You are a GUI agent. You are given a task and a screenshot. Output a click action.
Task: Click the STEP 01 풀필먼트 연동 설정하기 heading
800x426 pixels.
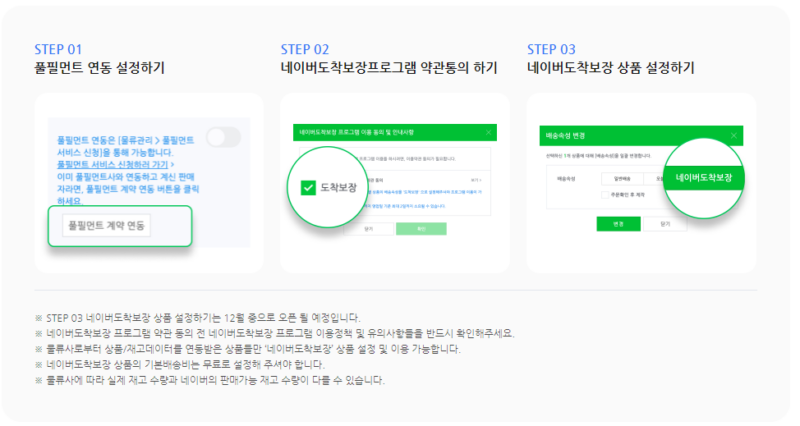pos(98,69)
